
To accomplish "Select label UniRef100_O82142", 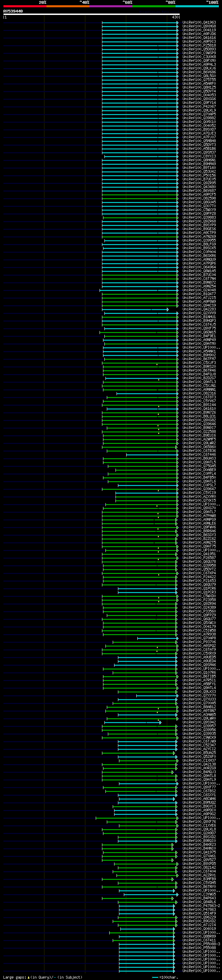I will [x=199, y=867].
